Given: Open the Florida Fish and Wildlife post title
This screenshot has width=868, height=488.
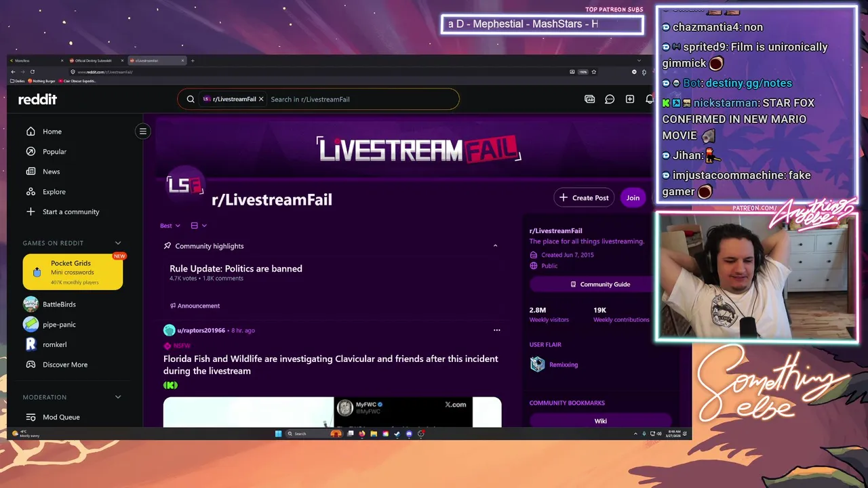Looking at the screenshot, I should coord(331,365).
